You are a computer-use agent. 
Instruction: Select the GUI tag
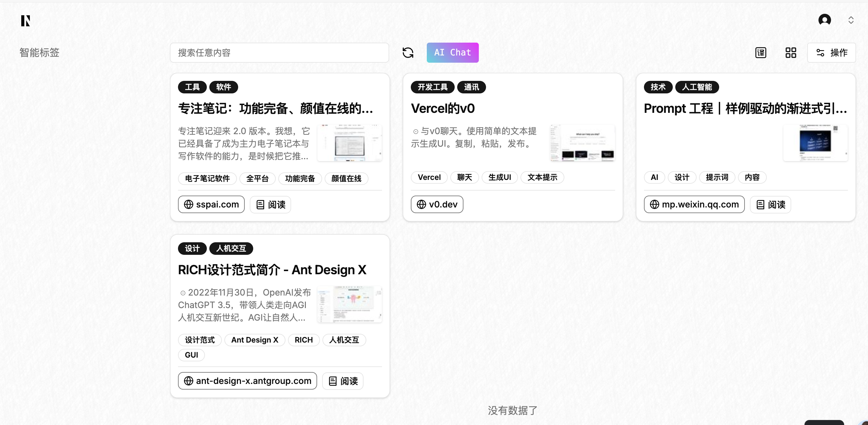[x=191, y=355]
